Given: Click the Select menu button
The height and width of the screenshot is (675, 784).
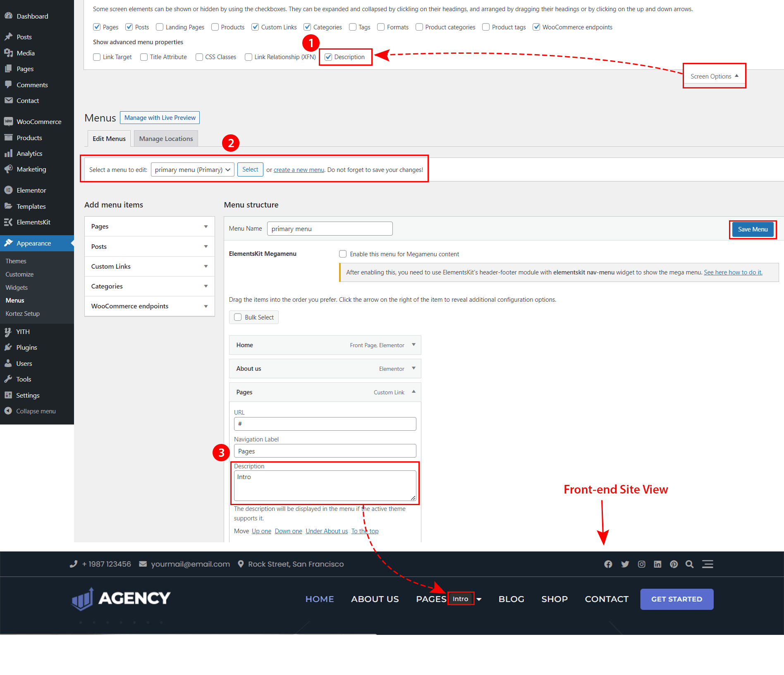Looking at the screenshot, I should 250,169.
